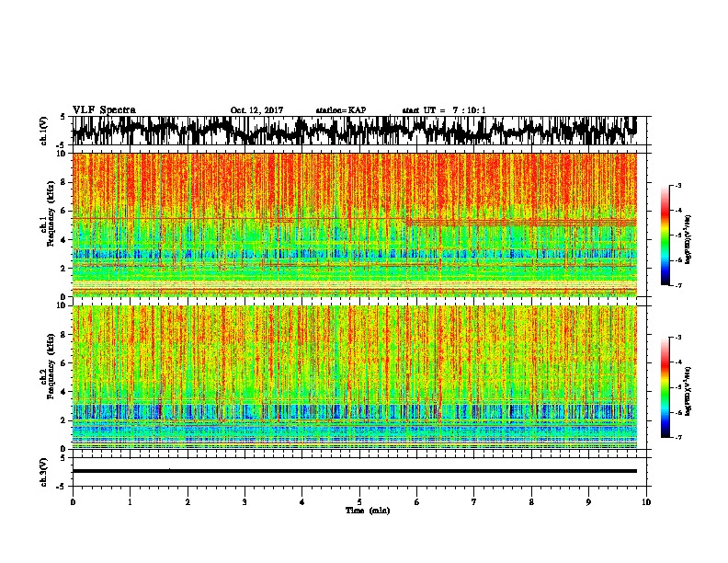Click the log(PSD) label beside ch.1 colorbar
Screen dimensions: 728x563
[688, 240]
